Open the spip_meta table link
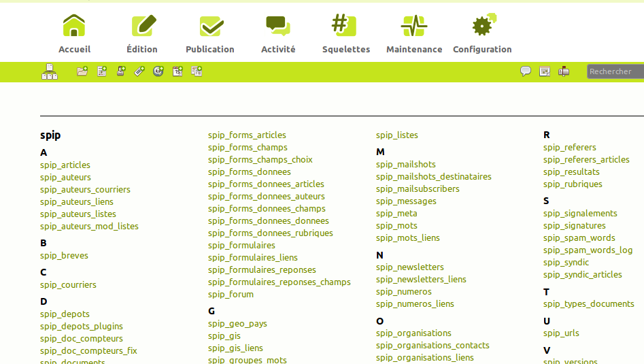 pos(396,214)
